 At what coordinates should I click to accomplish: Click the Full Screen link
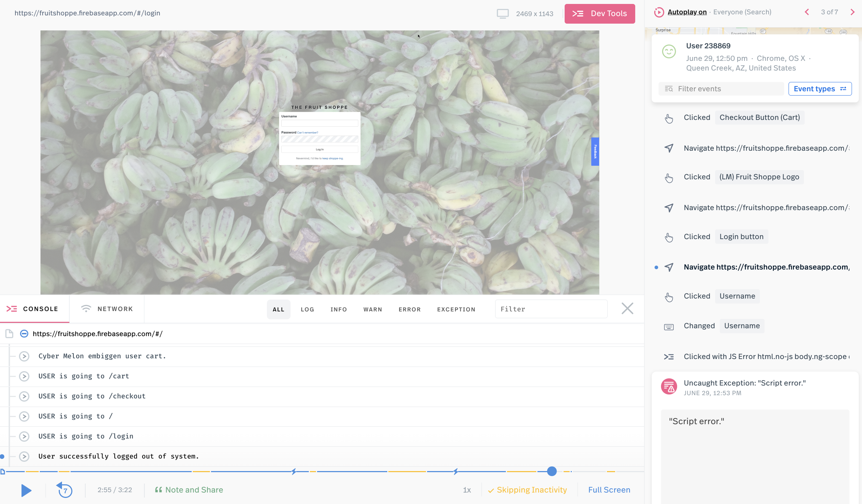[609, 490]
